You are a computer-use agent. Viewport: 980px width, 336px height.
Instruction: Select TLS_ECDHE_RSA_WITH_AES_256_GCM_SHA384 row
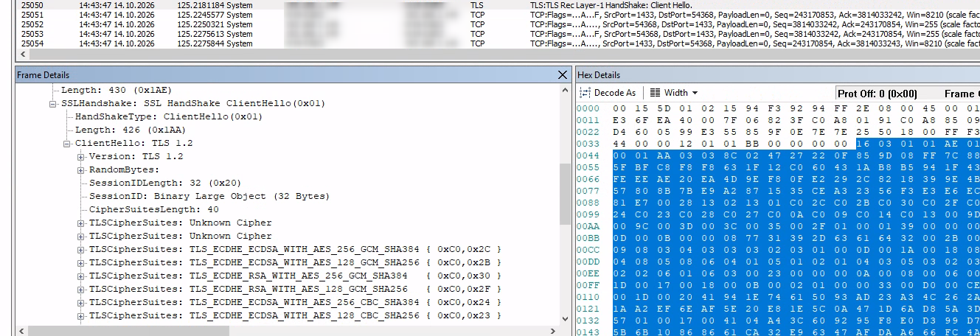coord(296,276)
